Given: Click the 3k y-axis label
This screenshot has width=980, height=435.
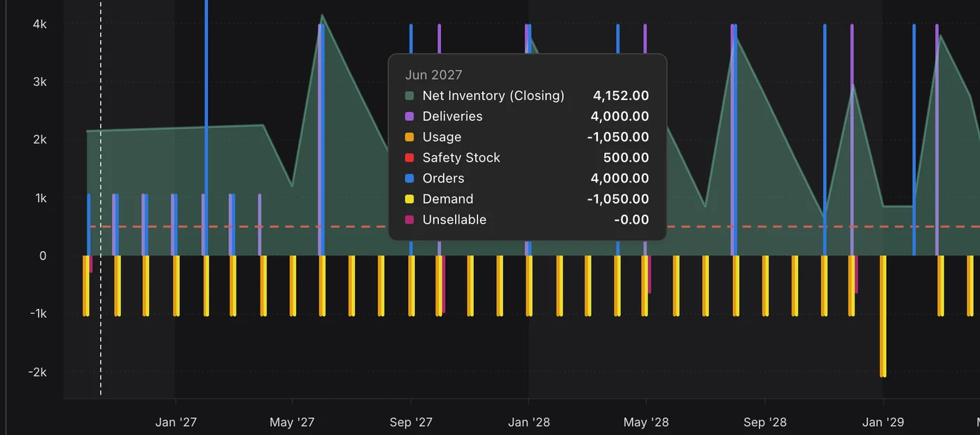Looking at the screenshot, I should click(x=40, y=82).
